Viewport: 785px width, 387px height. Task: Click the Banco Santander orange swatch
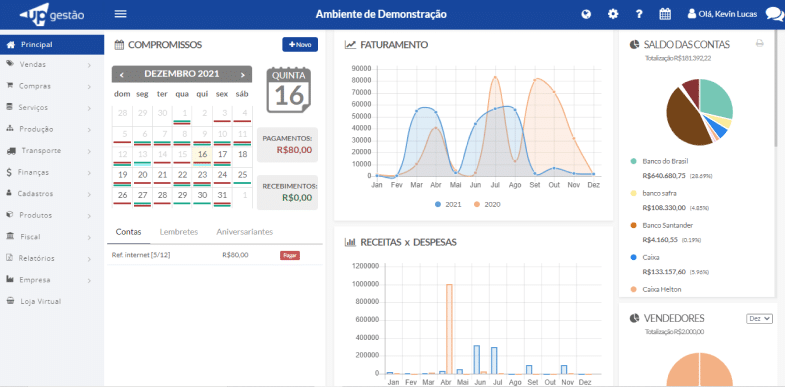(633, 225)
